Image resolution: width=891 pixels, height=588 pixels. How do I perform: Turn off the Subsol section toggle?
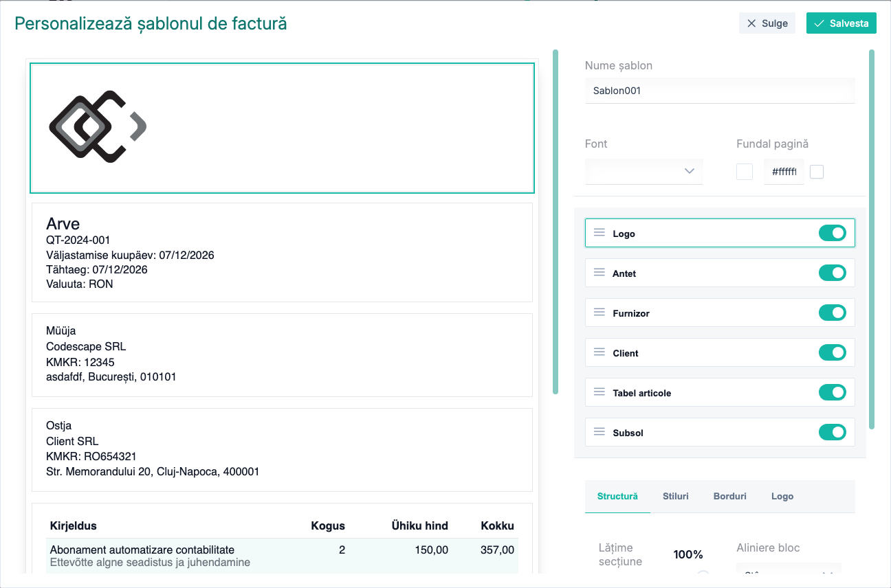833,432
